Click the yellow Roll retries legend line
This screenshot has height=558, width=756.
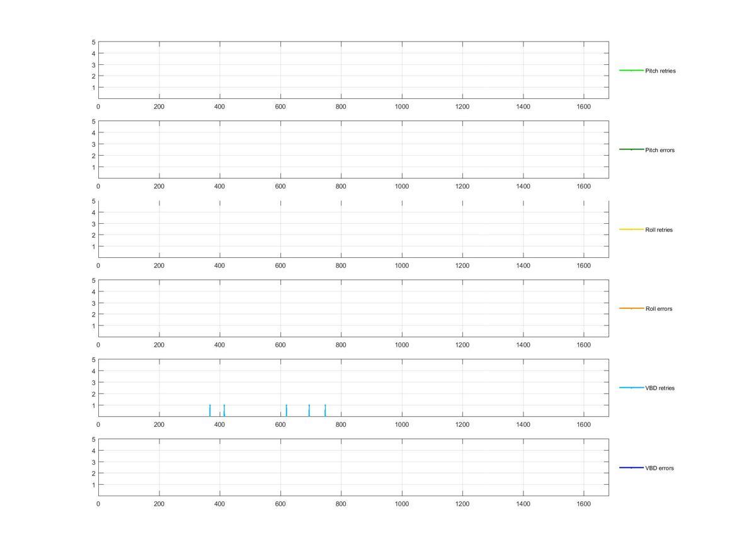pyautogui.click(x=631, y=229)
